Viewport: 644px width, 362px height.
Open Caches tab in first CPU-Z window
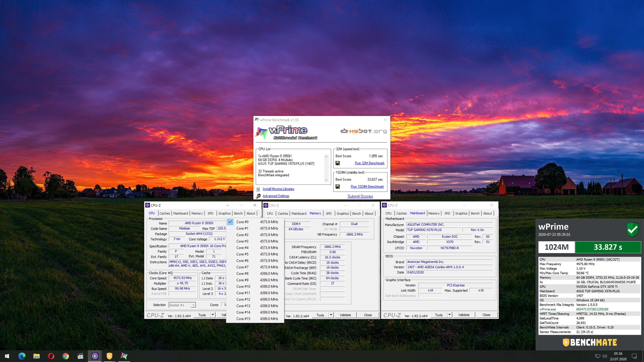(x=165, y=213)
